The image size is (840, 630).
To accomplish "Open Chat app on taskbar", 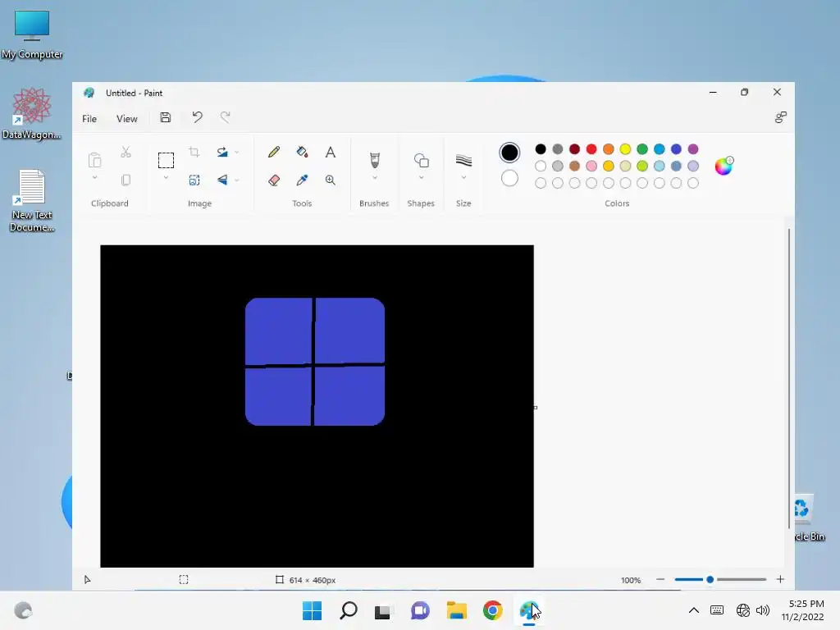I will coord(420,610).
